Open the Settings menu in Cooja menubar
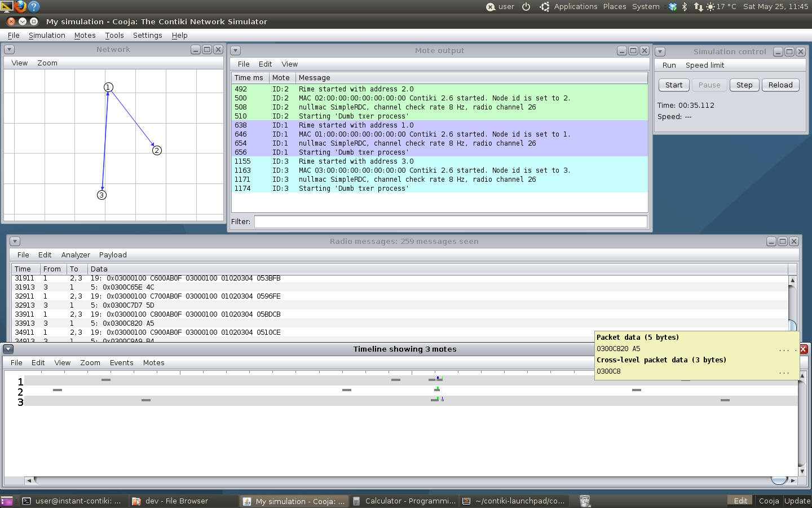 click(148, 35)
